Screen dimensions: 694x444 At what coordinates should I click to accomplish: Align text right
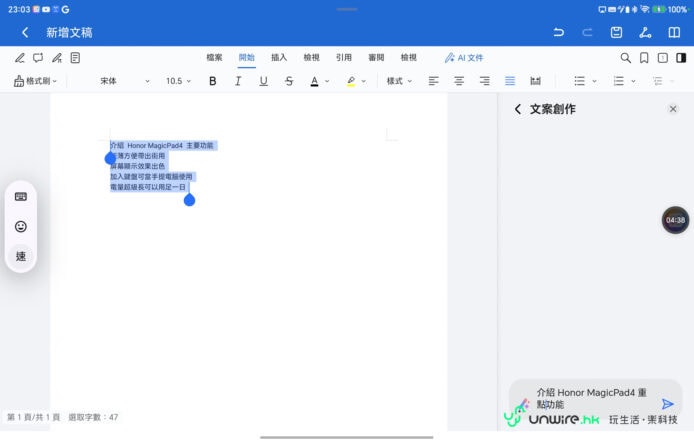click(485, 81)
